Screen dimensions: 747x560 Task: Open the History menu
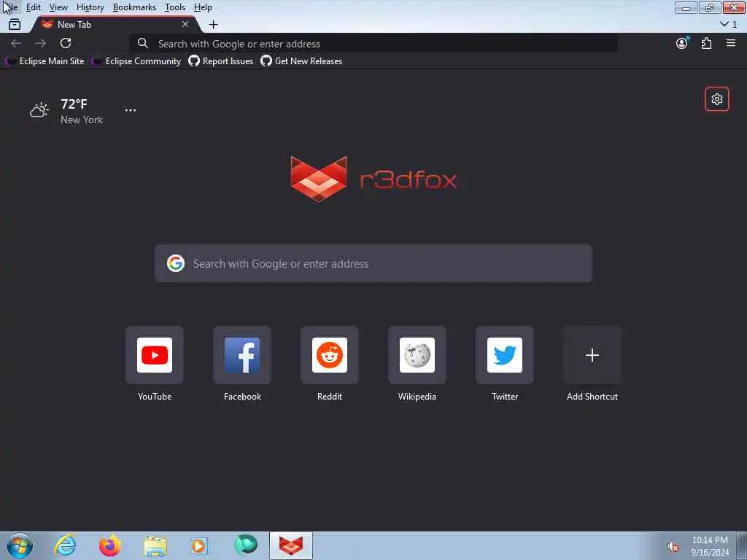(x=90, y=7)
